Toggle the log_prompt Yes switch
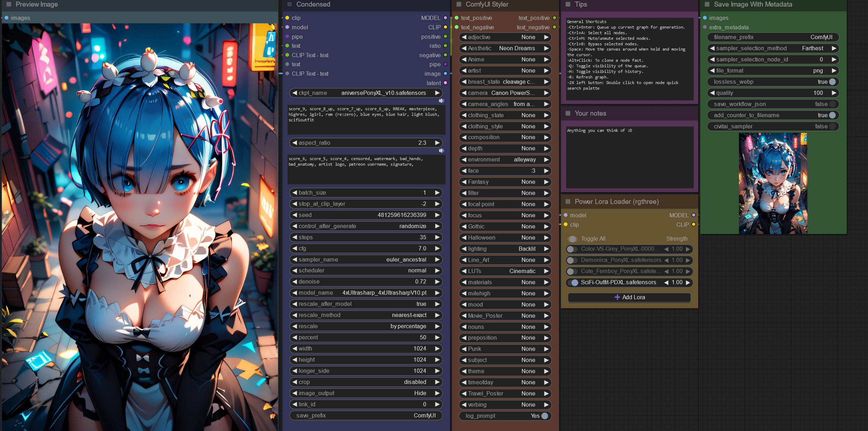868x431 pixels. coord(545,416)
